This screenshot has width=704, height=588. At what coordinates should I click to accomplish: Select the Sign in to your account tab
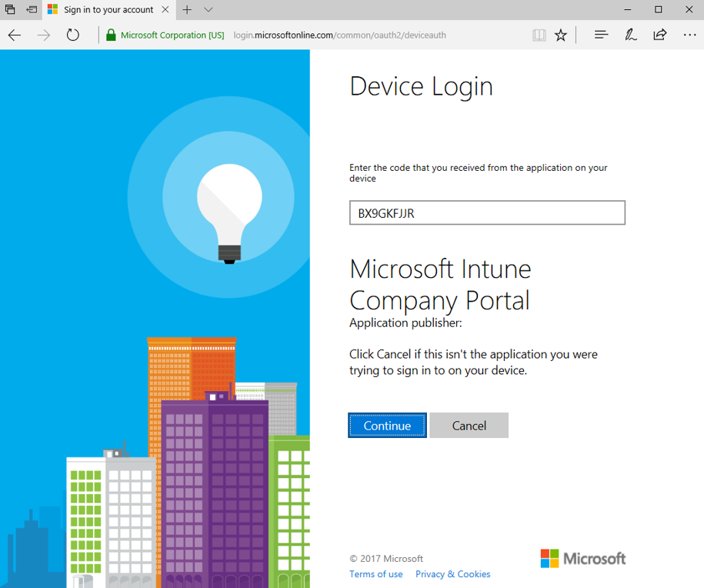click(108, 10)
